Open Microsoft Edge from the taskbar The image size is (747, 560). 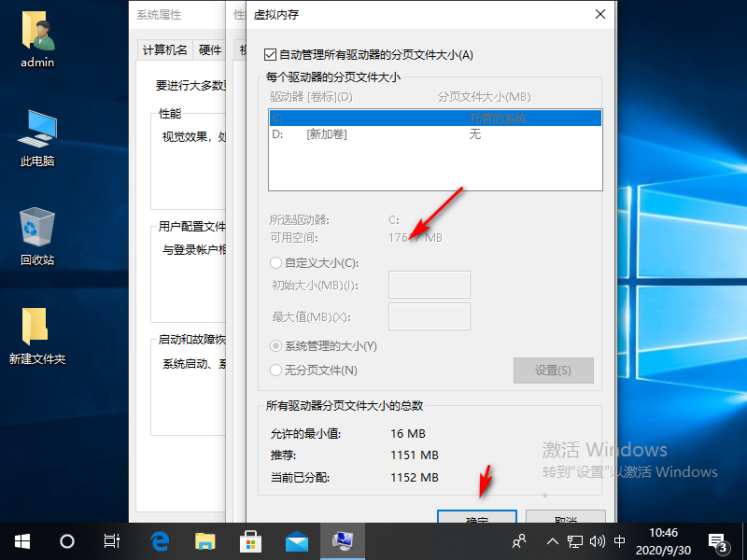click(159, 540)
